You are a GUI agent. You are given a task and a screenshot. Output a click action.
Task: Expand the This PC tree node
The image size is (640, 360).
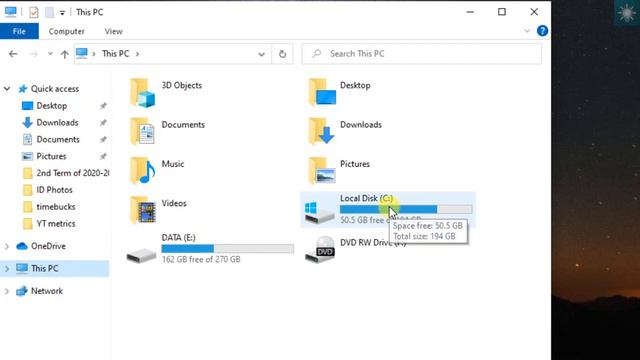[7, 269]
